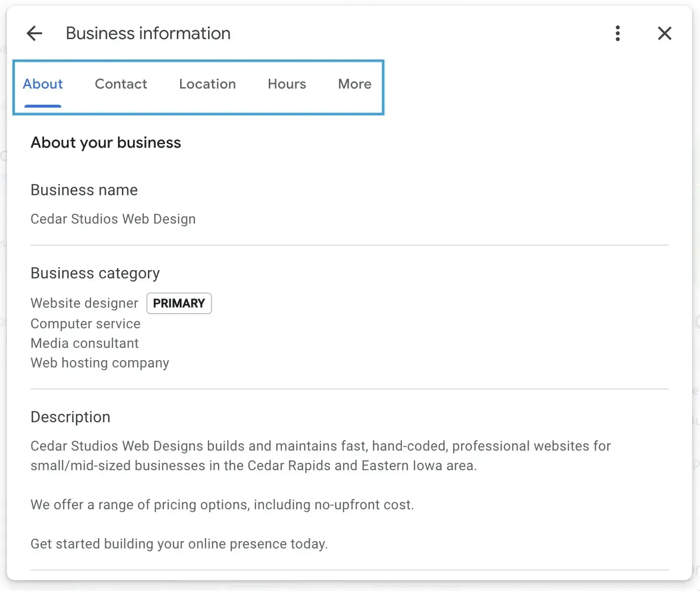Screen dimensions: 700x591
Task: Select the About tab
Action: 43,84
